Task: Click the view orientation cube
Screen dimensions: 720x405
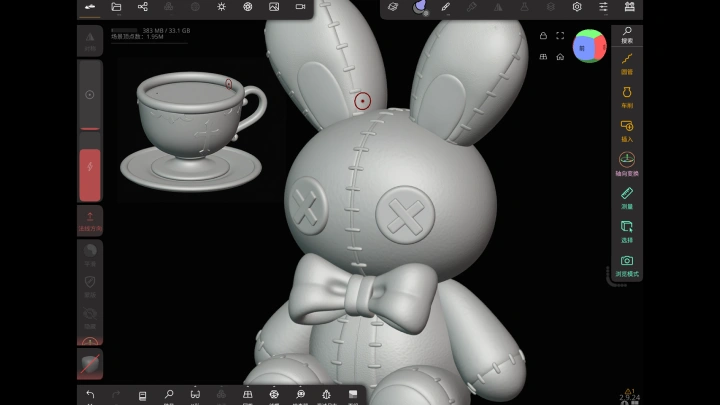Action: pyautogui.click(x=590, y=46)
